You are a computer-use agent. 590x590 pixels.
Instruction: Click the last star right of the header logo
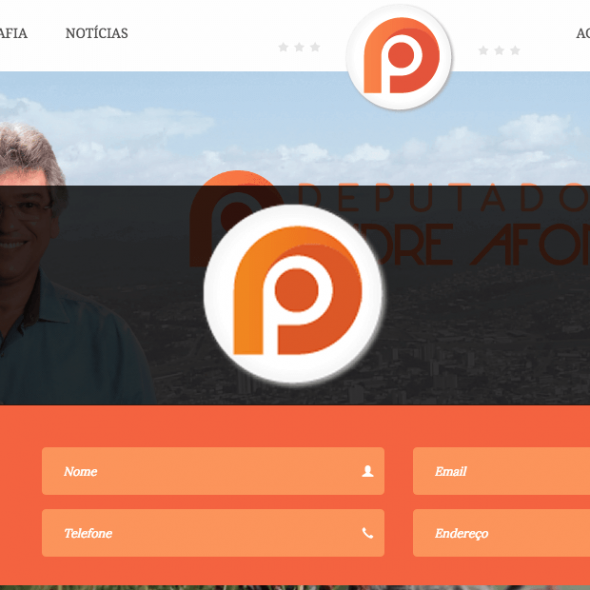tap(515, 50)
